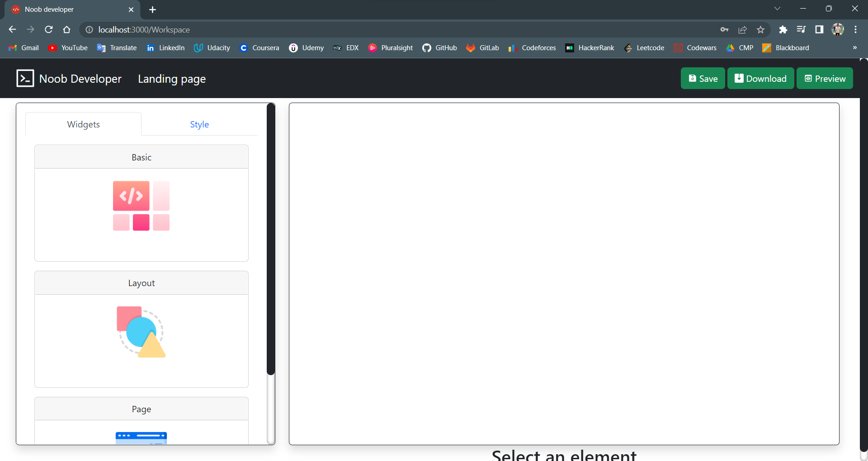
Task: Open the Coursera bookmark
Action: click(259, 48)
